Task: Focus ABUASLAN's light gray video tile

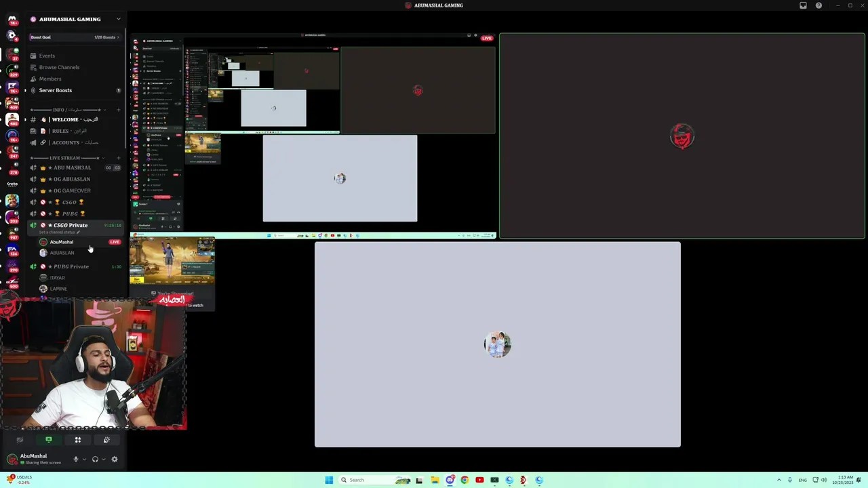Action: pos(497,344)
